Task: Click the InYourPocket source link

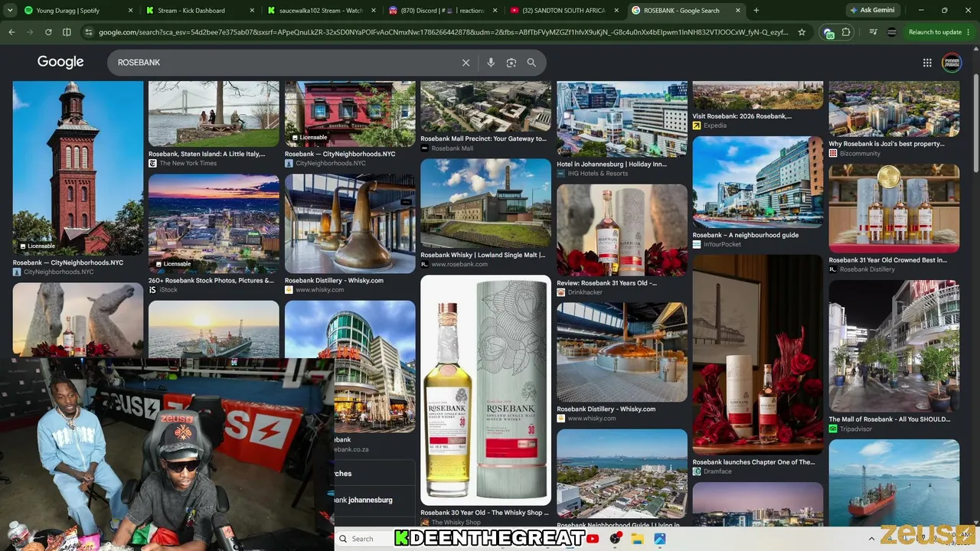Action: coord(722,244)
